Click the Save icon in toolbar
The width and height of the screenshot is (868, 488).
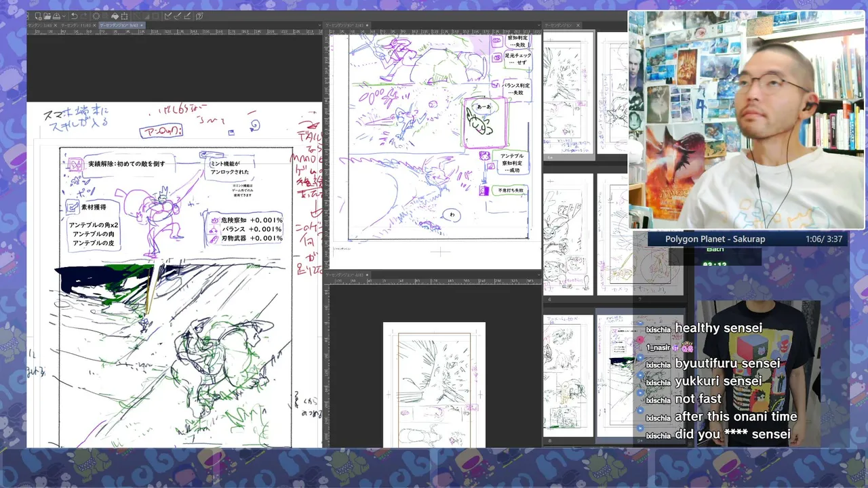coord(56,16)
